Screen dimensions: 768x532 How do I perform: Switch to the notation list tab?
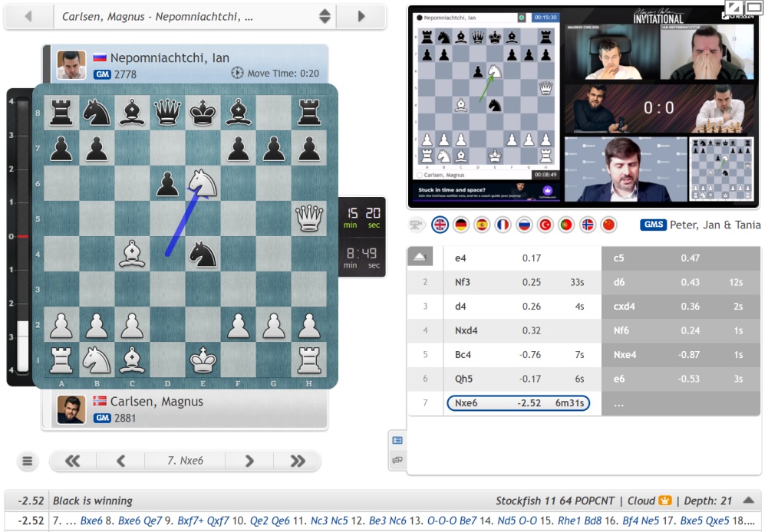397,440
